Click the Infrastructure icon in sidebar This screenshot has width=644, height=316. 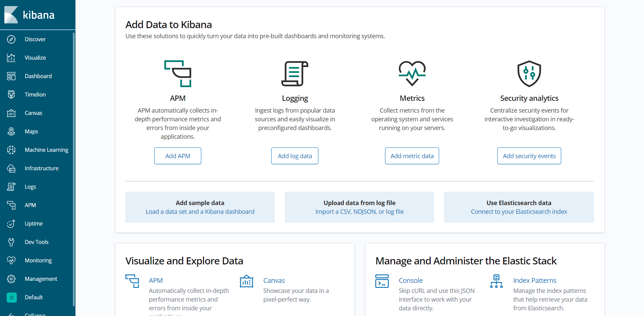coord(11,168)
